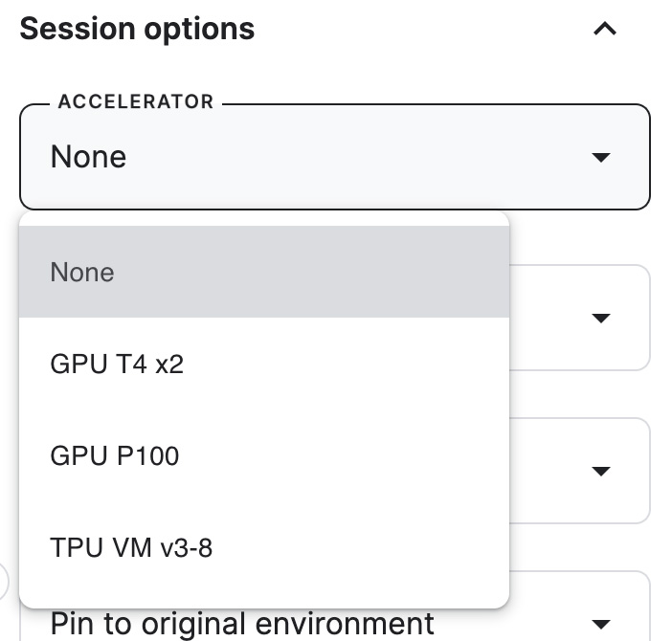This screenshot has width=672, height=641.
Task: Click the Session options heading text
Action: [137, 29]
